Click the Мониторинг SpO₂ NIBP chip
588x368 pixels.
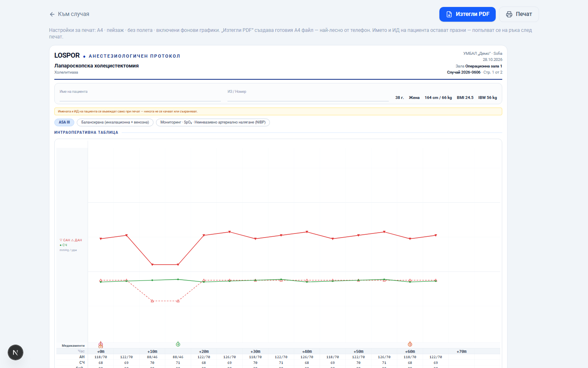click(213, 122)
